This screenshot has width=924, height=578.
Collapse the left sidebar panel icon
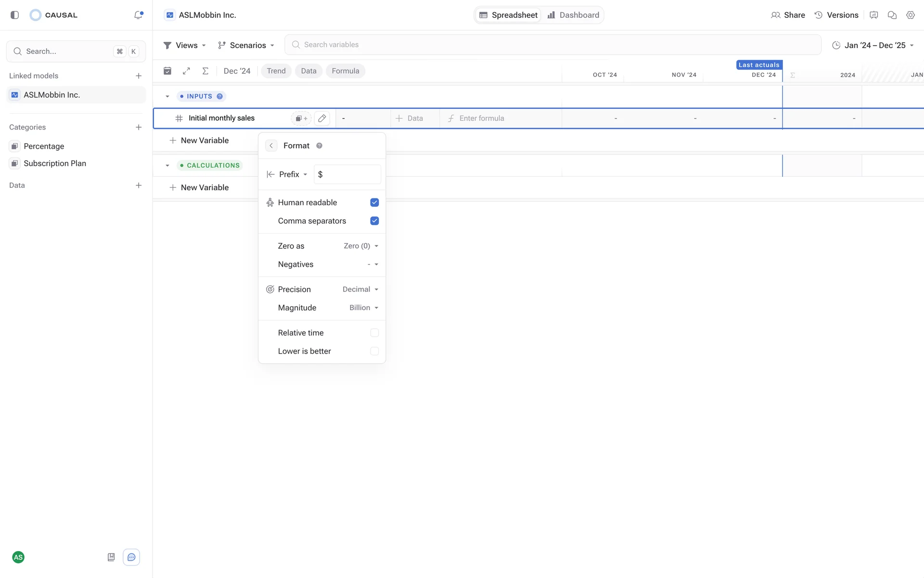click(14, 15)
